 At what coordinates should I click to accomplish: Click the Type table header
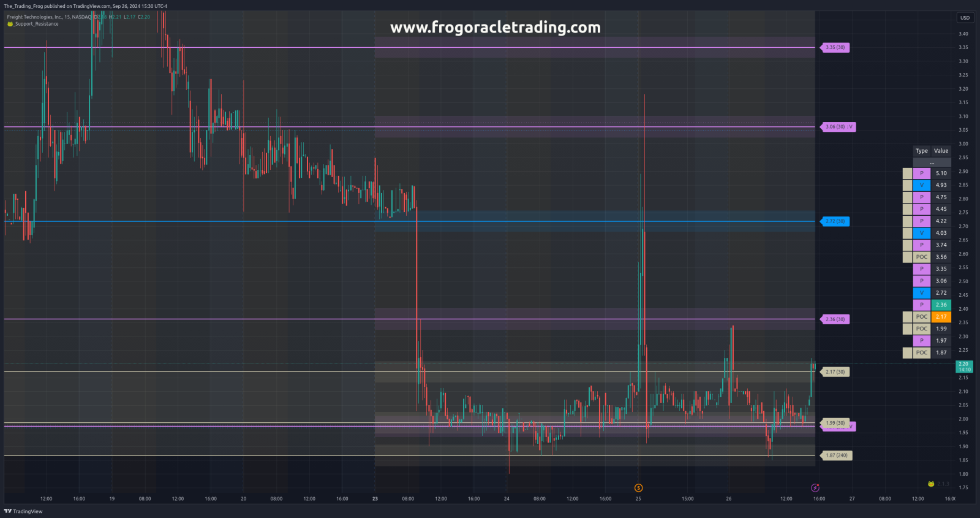point(922,151)
